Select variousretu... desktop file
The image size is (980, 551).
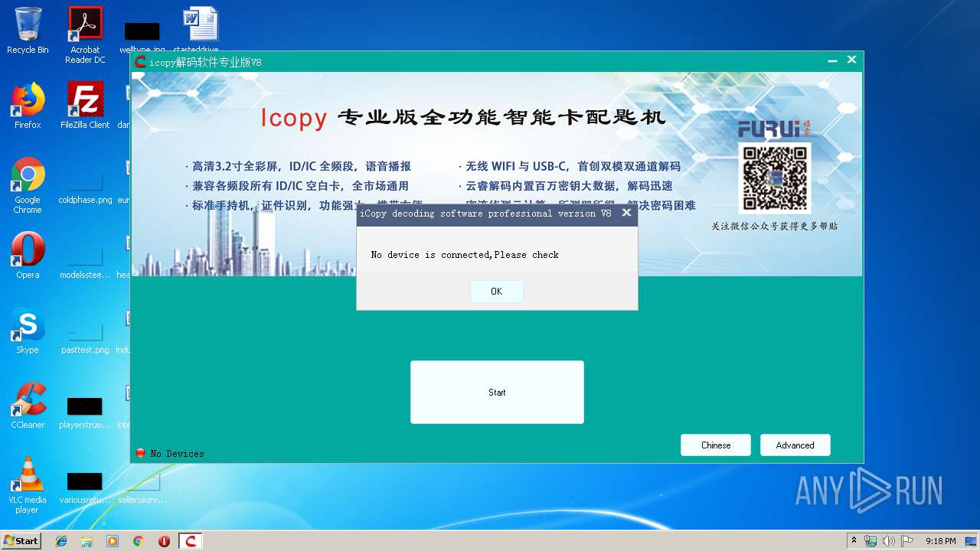[85, 487]
